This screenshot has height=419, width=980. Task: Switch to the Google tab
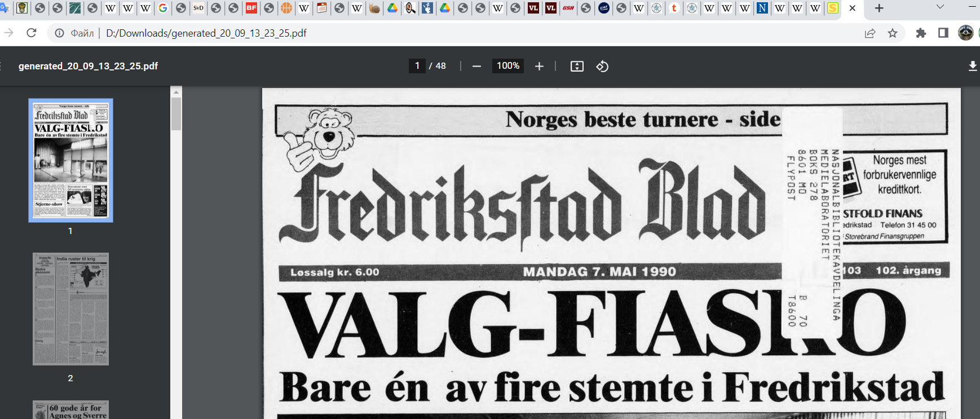[163, 8]
